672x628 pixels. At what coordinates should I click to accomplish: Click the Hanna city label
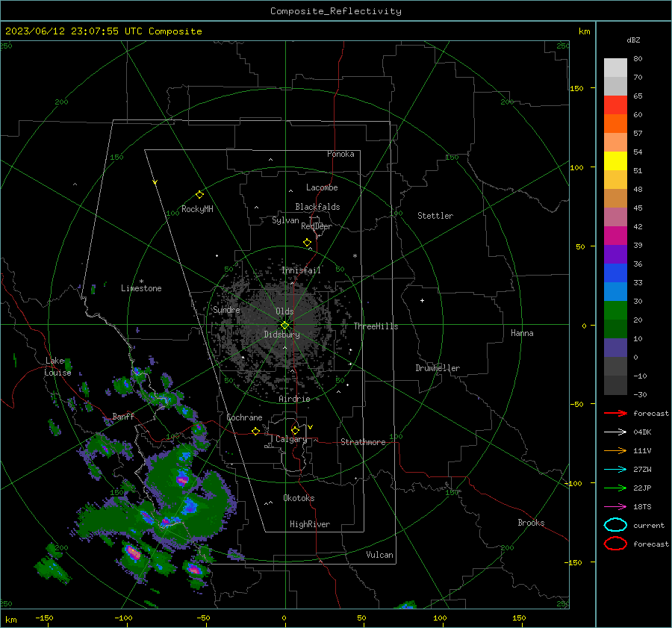[x=522, y=333]
